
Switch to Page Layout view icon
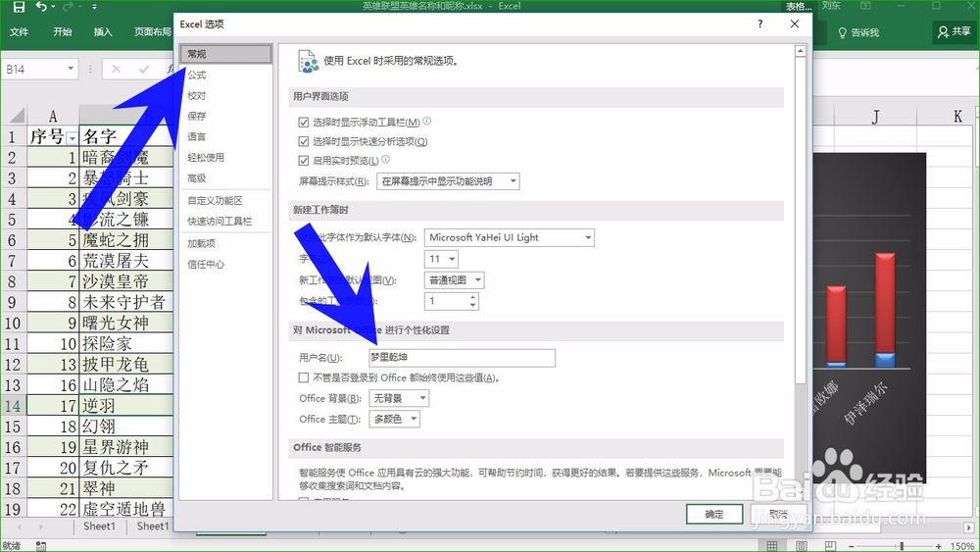click(802, 546)
